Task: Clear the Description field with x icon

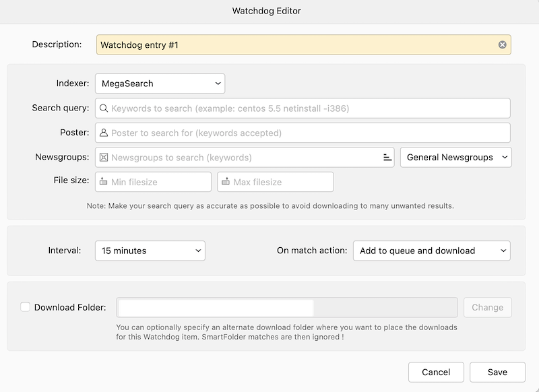Action: [502, 44]
